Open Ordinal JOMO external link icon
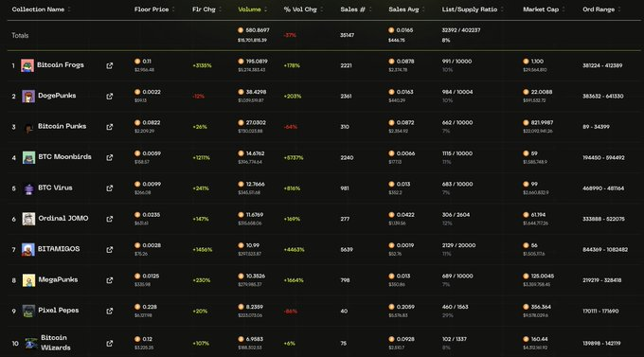This screenshot has height=357, width=644. 110,219
